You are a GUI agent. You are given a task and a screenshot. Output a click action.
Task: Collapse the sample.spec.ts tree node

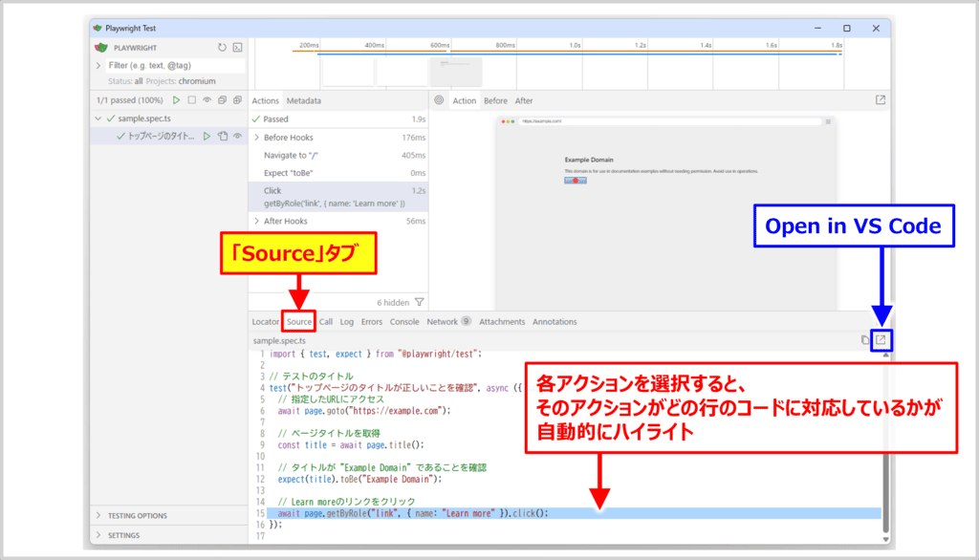(x=98, y=118)
